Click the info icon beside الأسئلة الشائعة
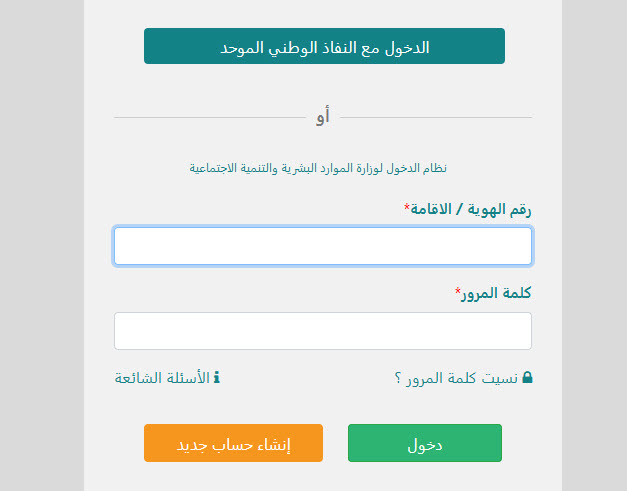 (216, 377)
